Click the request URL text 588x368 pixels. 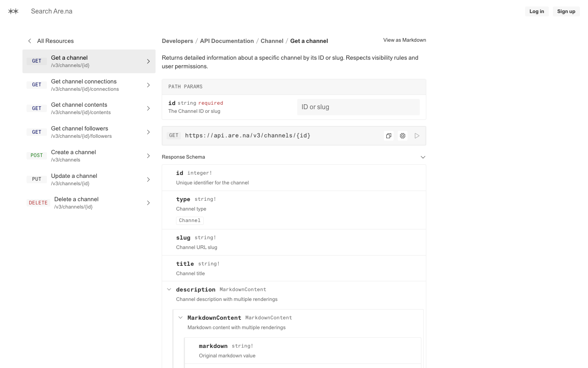pyautogui.click(x=248, y=136)
